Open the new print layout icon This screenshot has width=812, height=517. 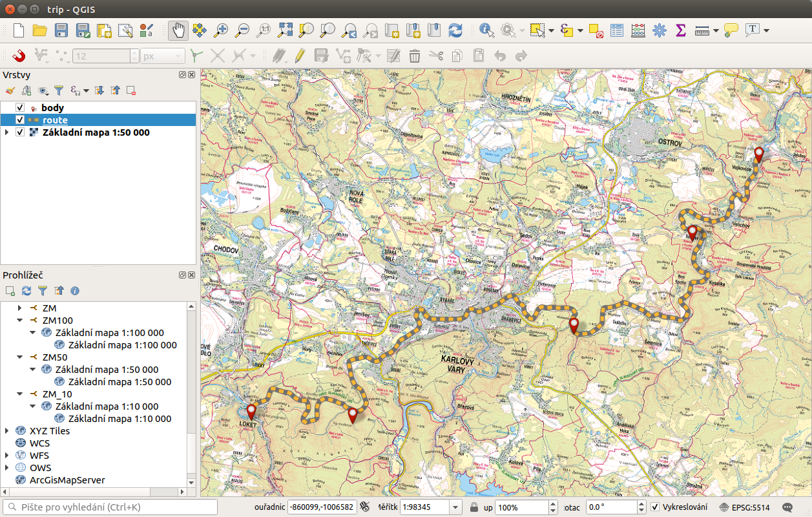pyautogui.click(x=104, y=30)
